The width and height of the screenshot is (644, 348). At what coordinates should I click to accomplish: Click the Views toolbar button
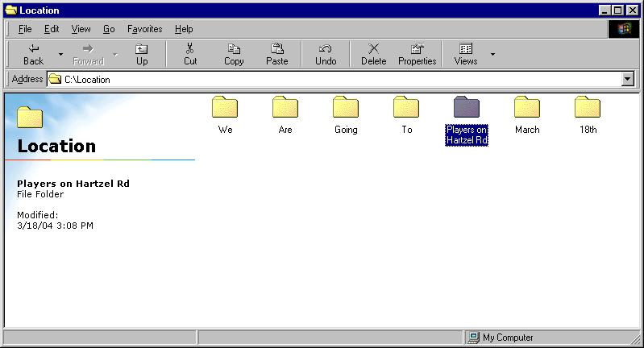point(466,54)
